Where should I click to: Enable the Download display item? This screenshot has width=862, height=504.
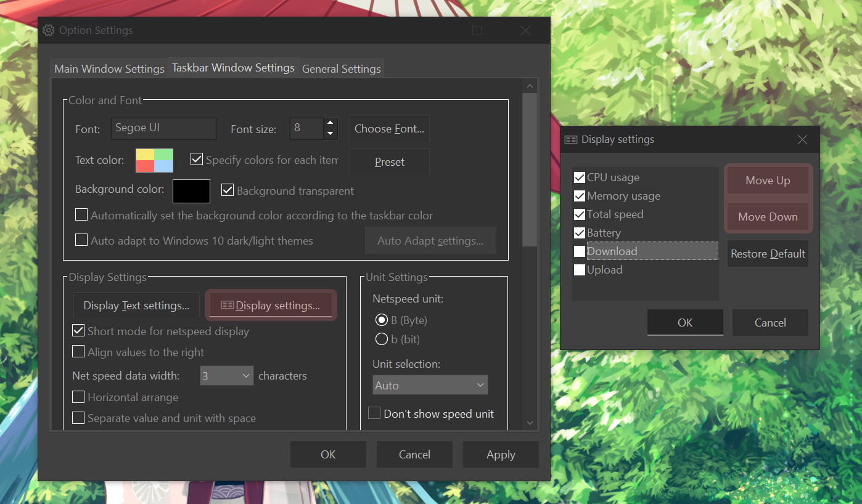579,251
